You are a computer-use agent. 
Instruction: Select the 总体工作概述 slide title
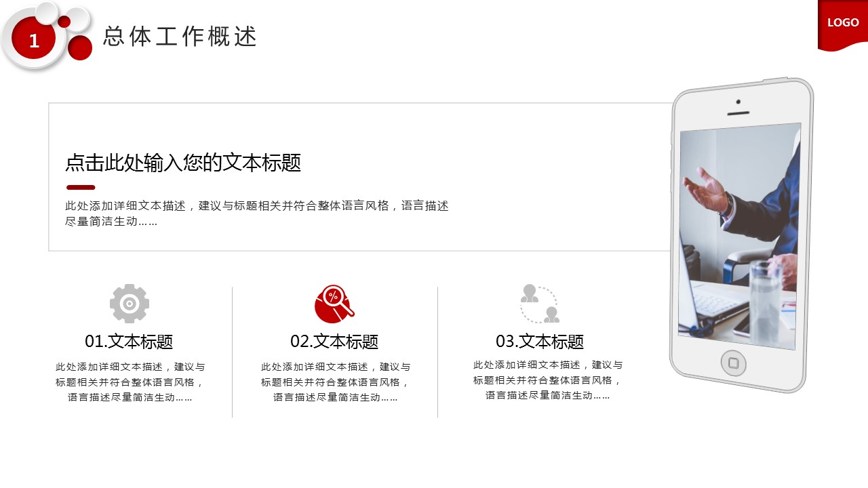tap(180, 37)
